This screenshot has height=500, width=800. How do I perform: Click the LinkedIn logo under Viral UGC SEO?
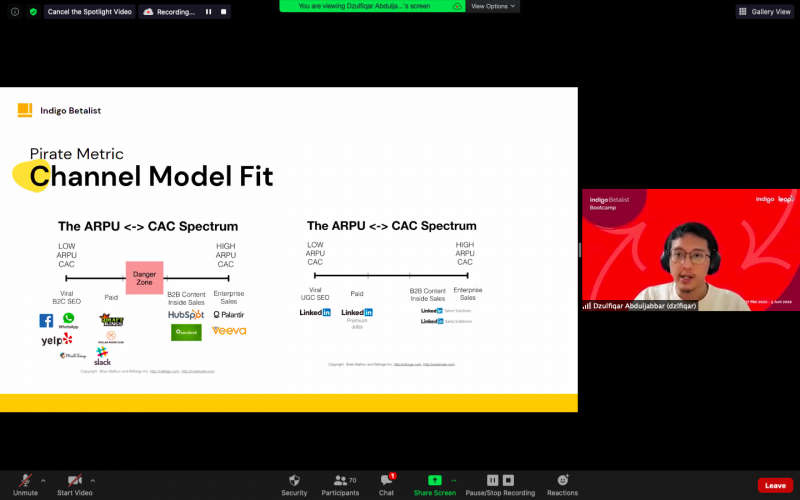(315, 312)
